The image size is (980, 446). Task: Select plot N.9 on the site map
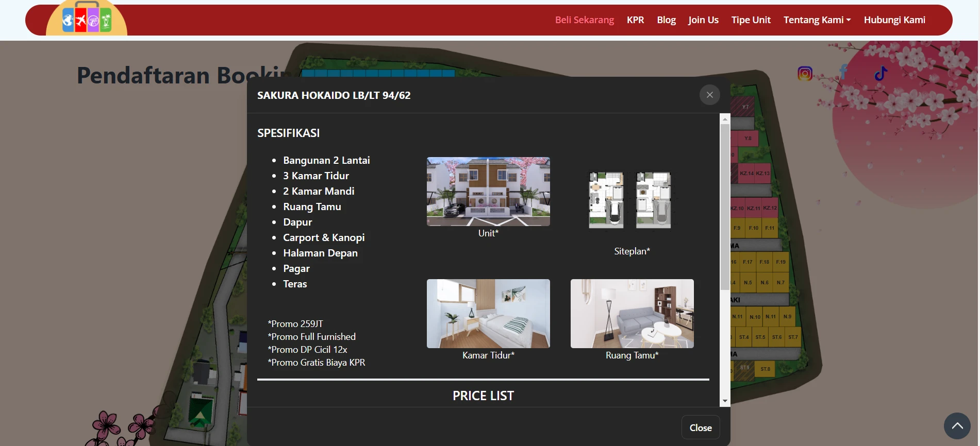788,316
